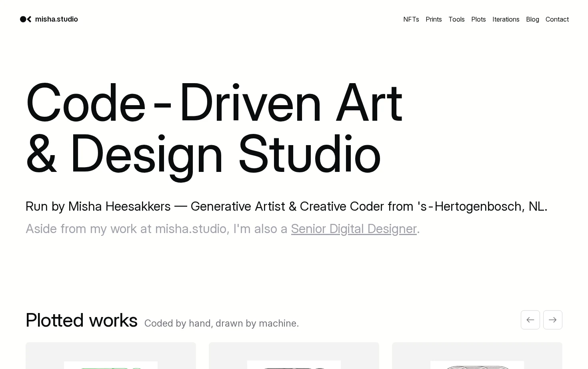
Task: Open the Prints page
Action: coord(434,19)
